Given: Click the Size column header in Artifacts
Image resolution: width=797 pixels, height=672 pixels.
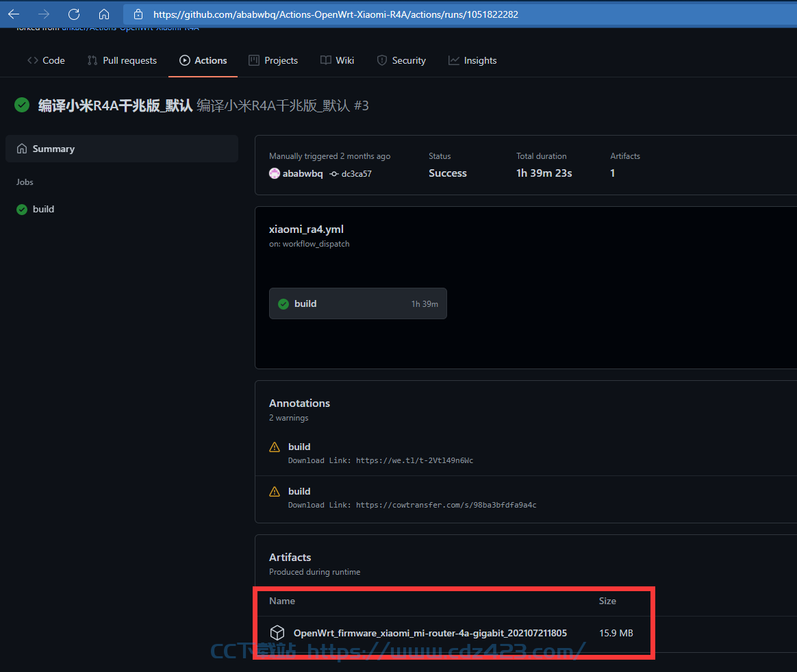Looking at the screenshot, I should 607,601.
